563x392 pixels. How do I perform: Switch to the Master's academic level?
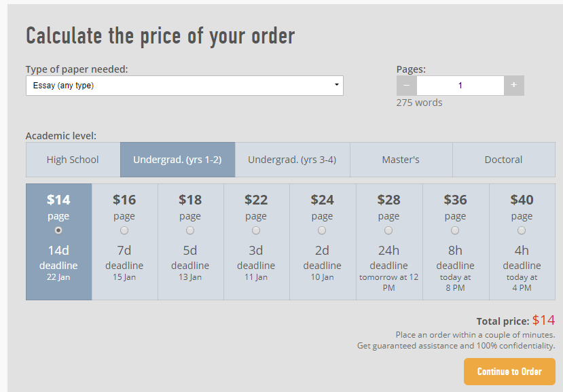(x=401, y=160)
